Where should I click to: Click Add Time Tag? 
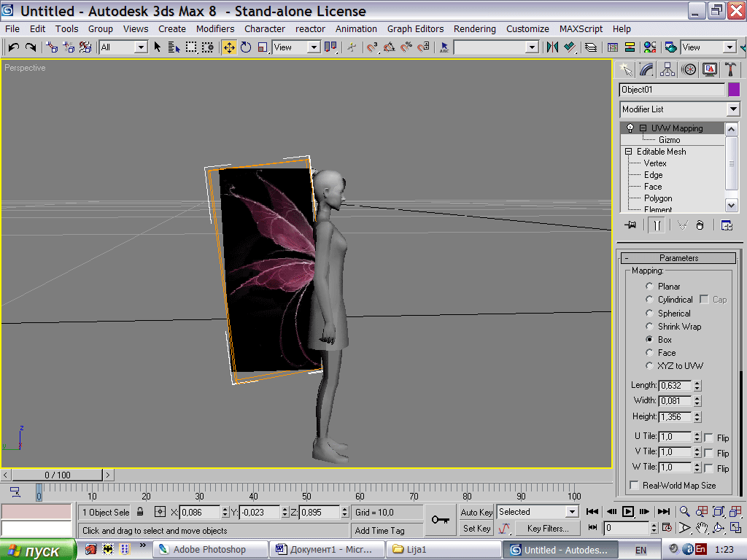click(x=387, y=531)
